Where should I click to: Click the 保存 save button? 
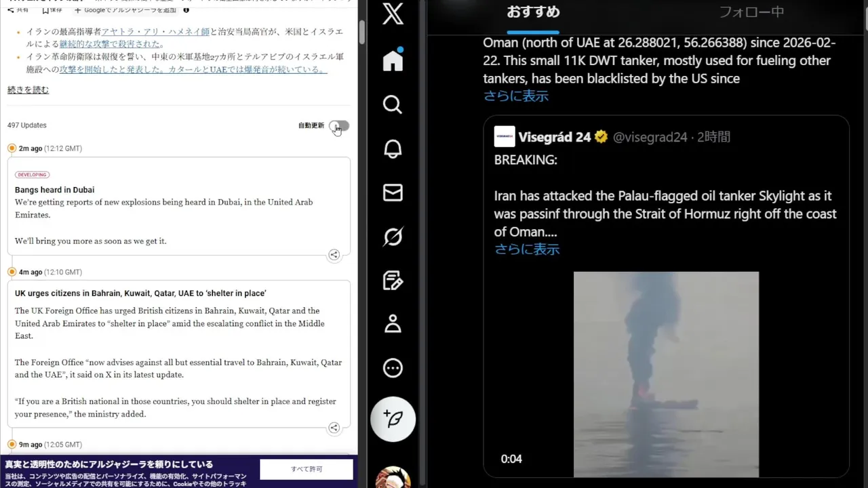[52, 9]
